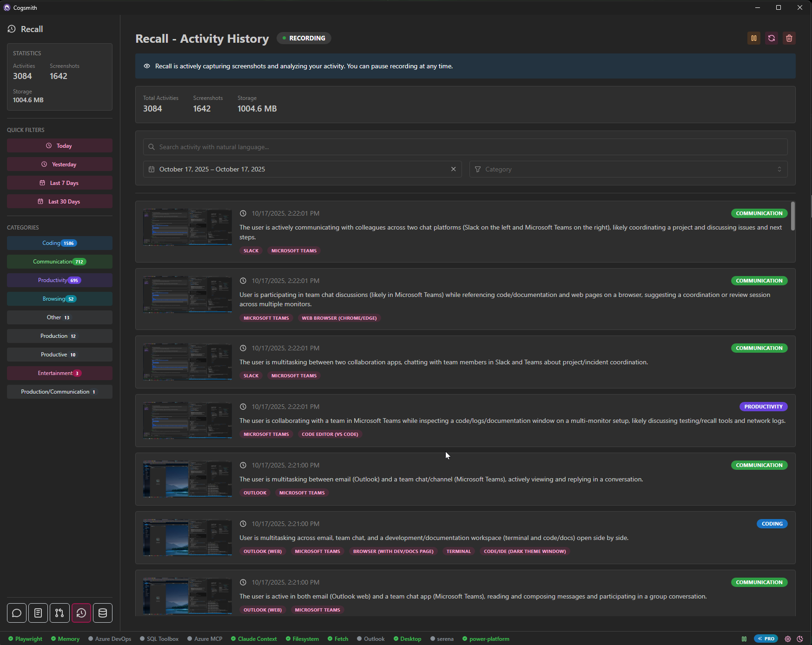The height and width of the screenshot is (645, 812).
Task: Select the Production/Communication category filter
Action: coord(59,392)
